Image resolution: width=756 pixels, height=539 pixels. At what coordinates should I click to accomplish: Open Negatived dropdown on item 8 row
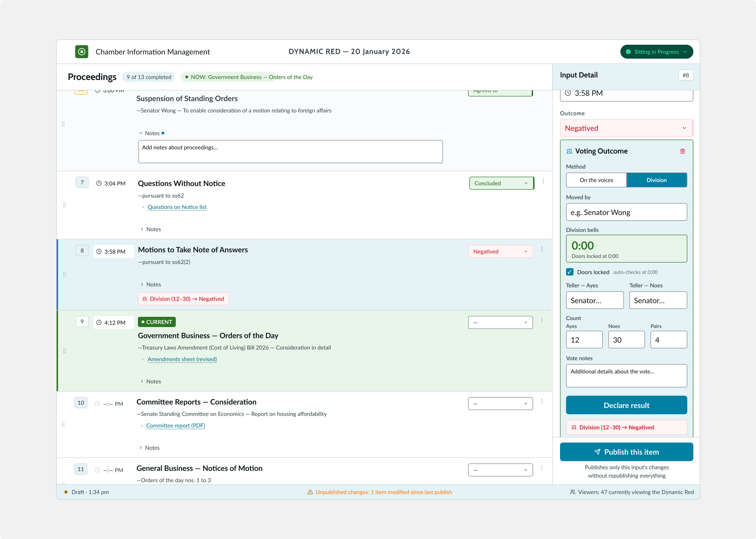[500, 252]
